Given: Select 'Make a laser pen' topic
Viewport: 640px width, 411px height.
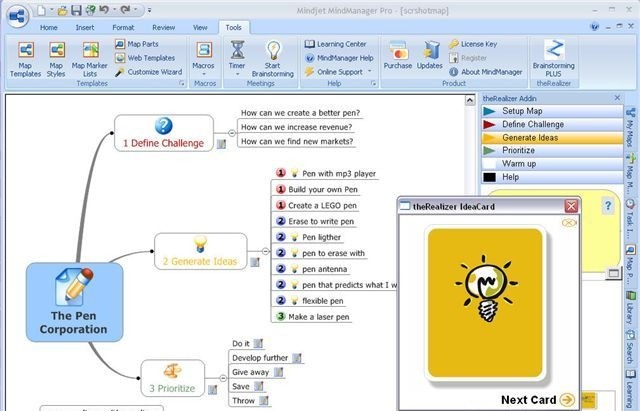Looking at the screenshot, I should (313, 317).
